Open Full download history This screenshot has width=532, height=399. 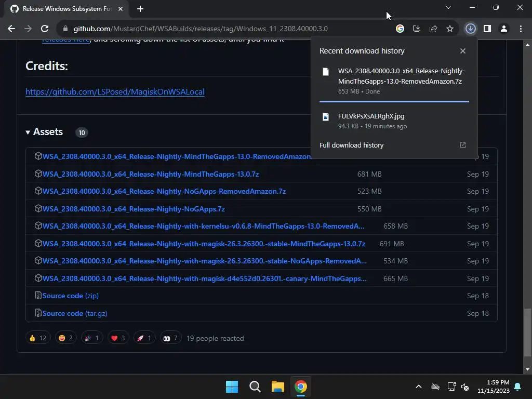352,145
